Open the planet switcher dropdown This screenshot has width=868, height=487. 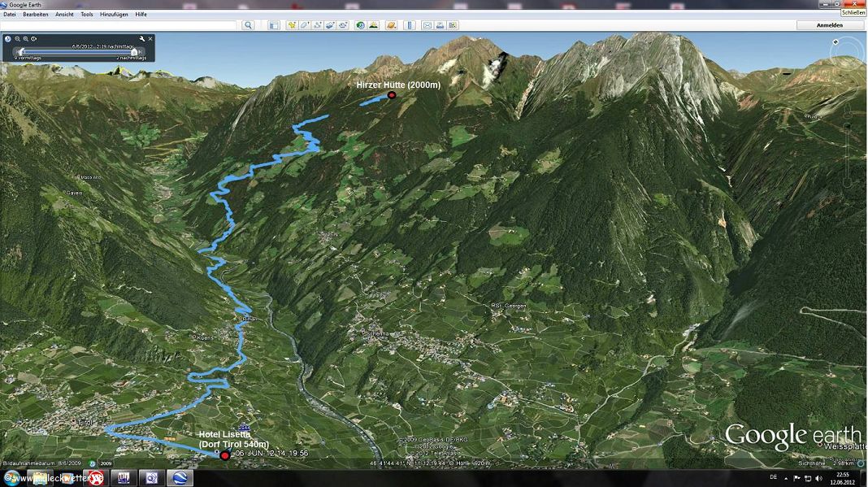(392, 25)
